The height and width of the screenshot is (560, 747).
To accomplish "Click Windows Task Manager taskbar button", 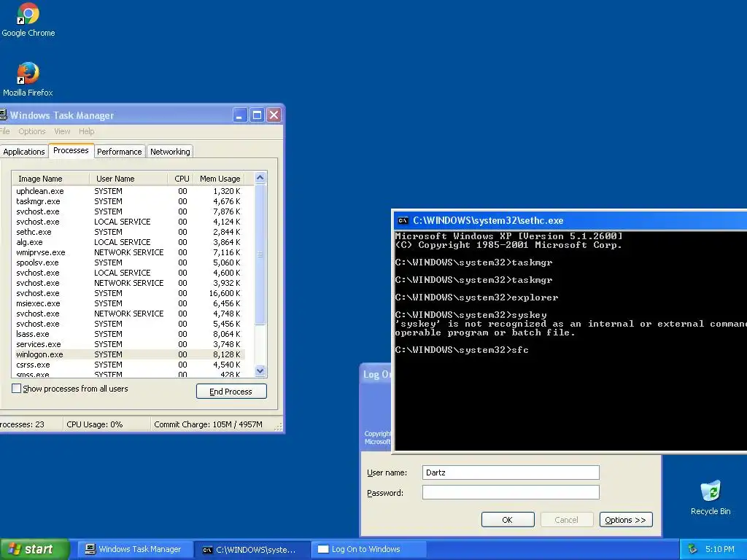I will tap(133, 550).
